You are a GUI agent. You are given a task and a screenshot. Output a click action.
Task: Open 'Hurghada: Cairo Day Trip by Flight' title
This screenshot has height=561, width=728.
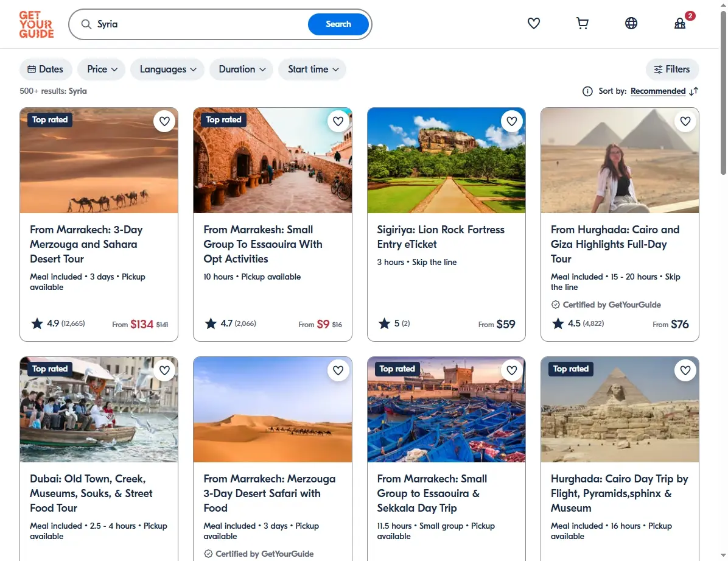[x=620, y=493]
